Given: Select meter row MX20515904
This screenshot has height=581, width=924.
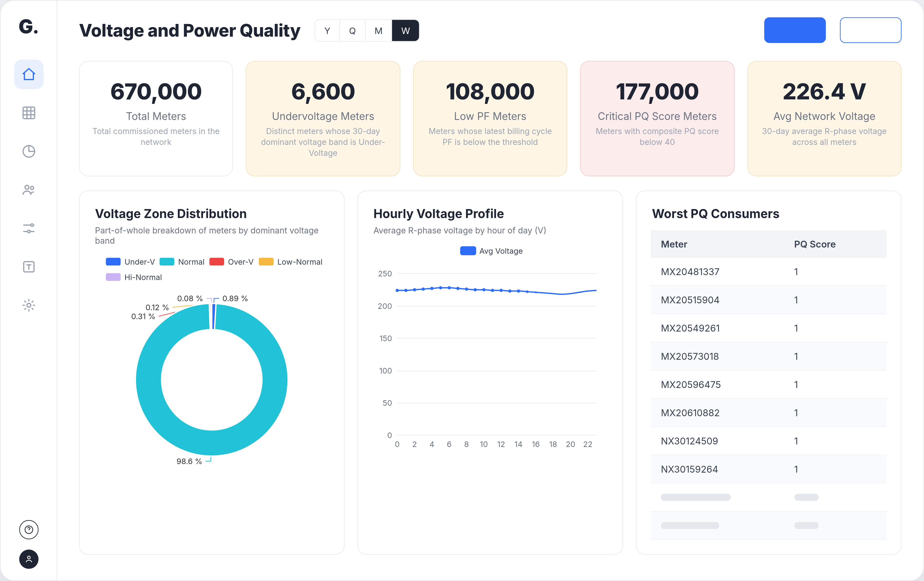Looking at the screenshot, I should 769,300.
